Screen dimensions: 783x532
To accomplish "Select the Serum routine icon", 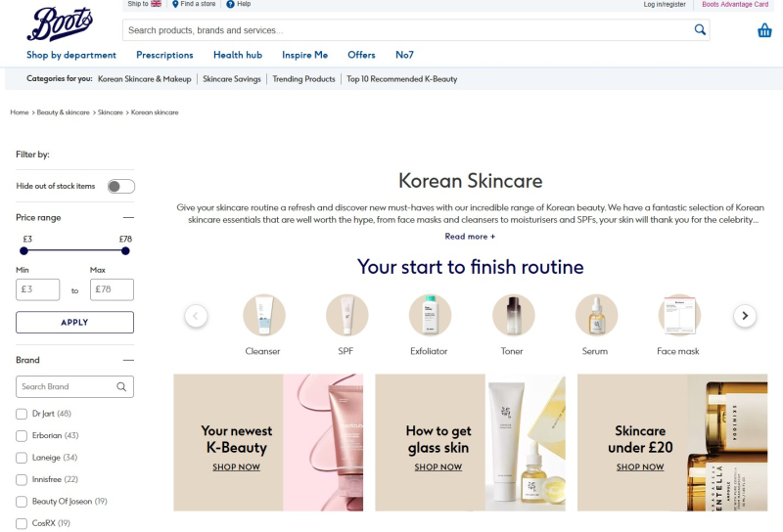I will point(595,315).
